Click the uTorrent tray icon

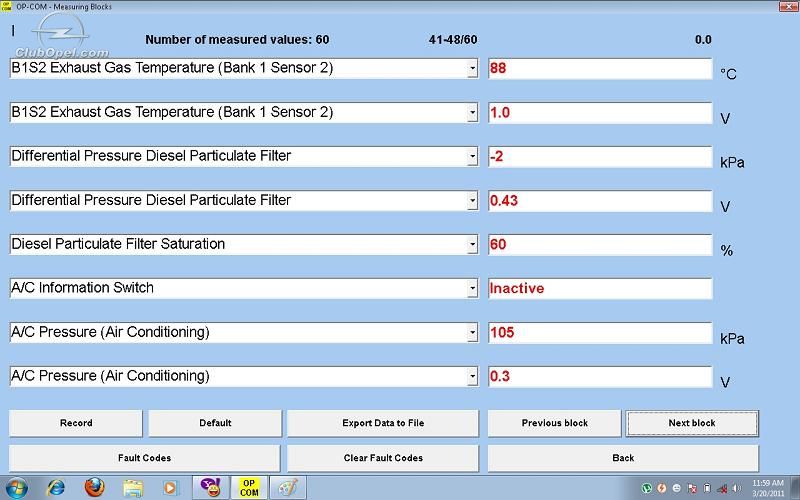pyautogui.click(x=646, y=488)
